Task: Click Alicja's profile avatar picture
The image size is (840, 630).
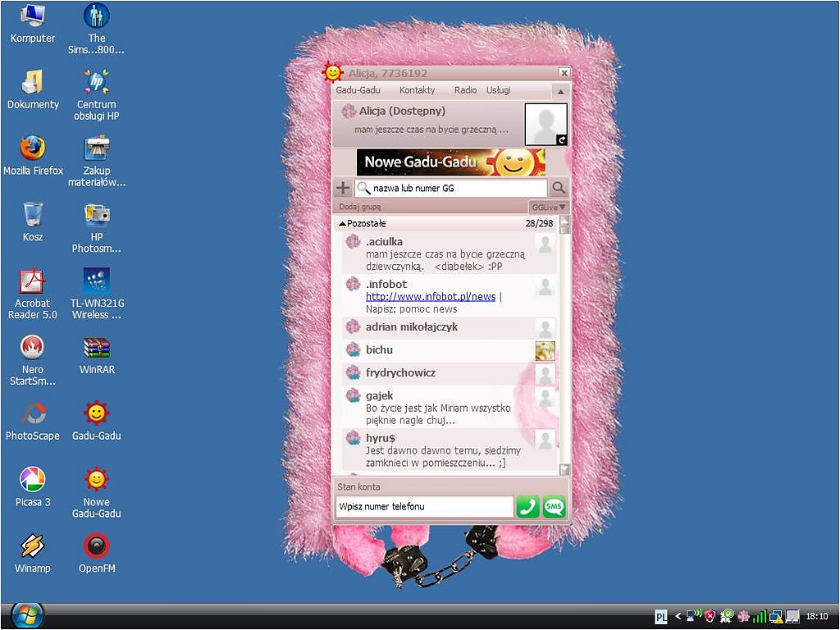Action: click(x=546, y=125)
